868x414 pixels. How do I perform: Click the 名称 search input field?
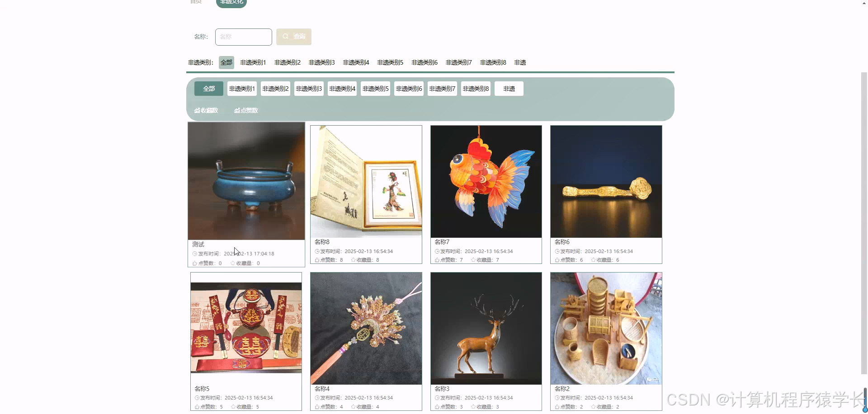point(243,37)
